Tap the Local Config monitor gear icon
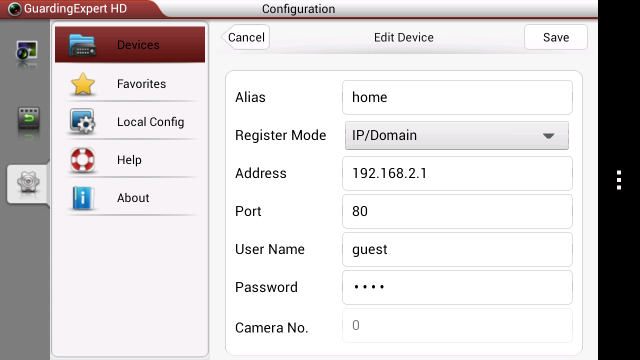The height and width of the screenshot is (360, 640). 82,121
